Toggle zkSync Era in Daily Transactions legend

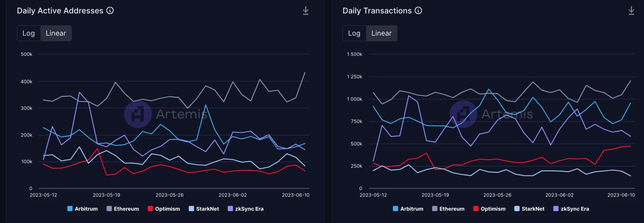click(x=571, y=209)
